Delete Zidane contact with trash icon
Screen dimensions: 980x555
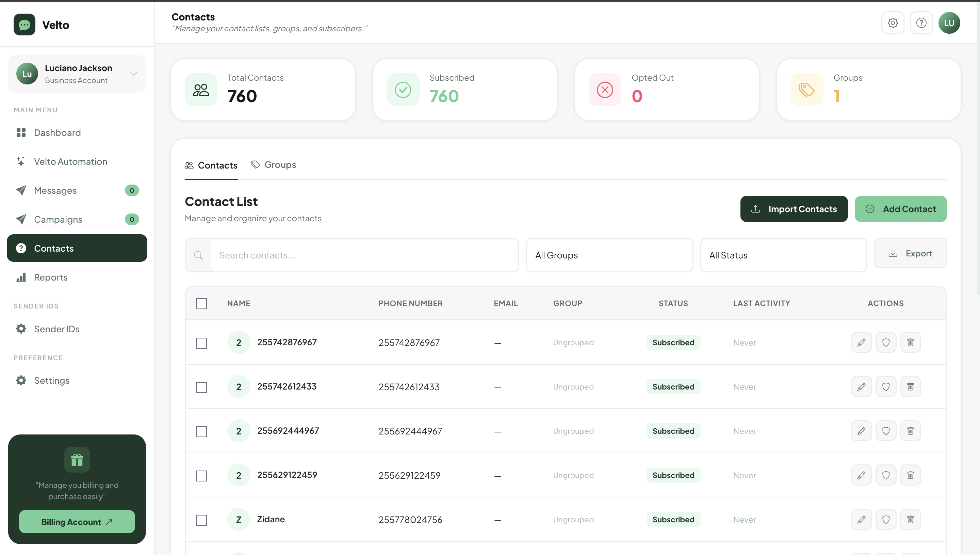point(910,519)
